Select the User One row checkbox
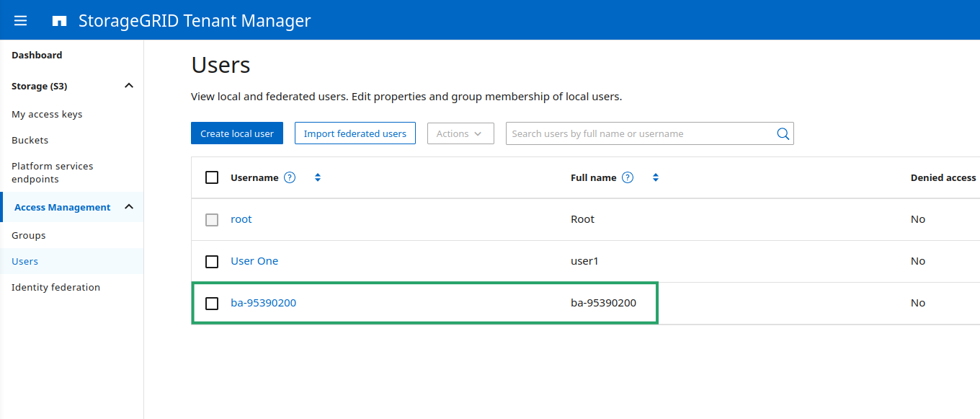This screenshot has height=419, width=980. click(x=212, y=261)
